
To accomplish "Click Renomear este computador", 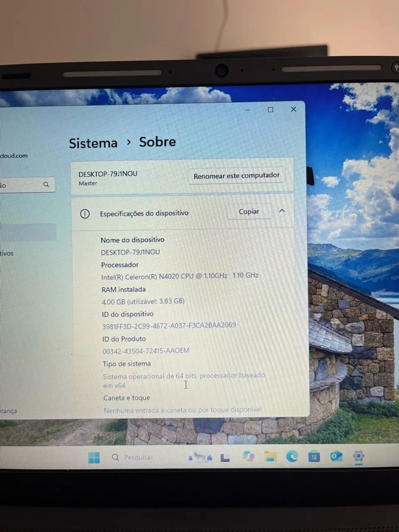I will [236, 176].
